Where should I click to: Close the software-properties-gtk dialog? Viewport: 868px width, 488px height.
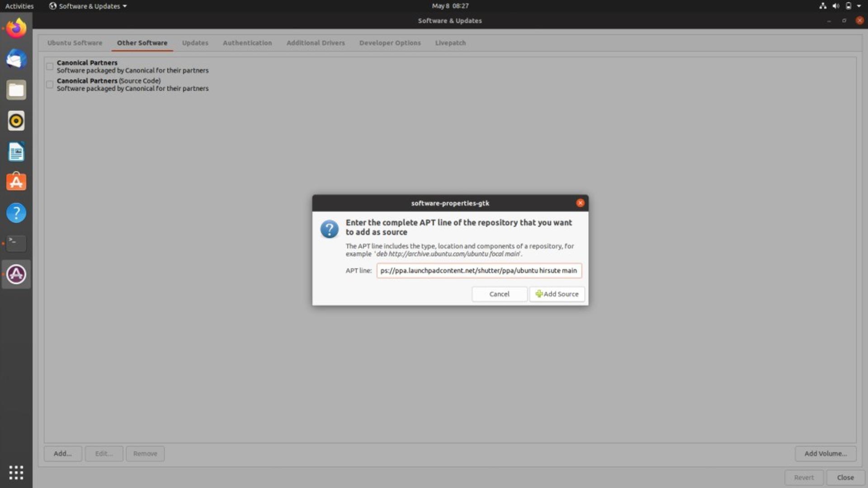pyautogui.click(x=580, y=203)
